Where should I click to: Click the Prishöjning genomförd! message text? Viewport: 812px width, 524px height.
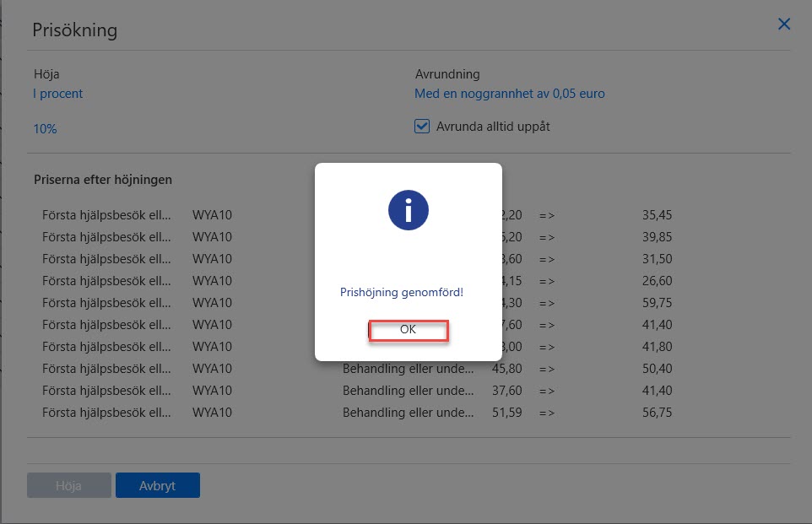(402, 292)
